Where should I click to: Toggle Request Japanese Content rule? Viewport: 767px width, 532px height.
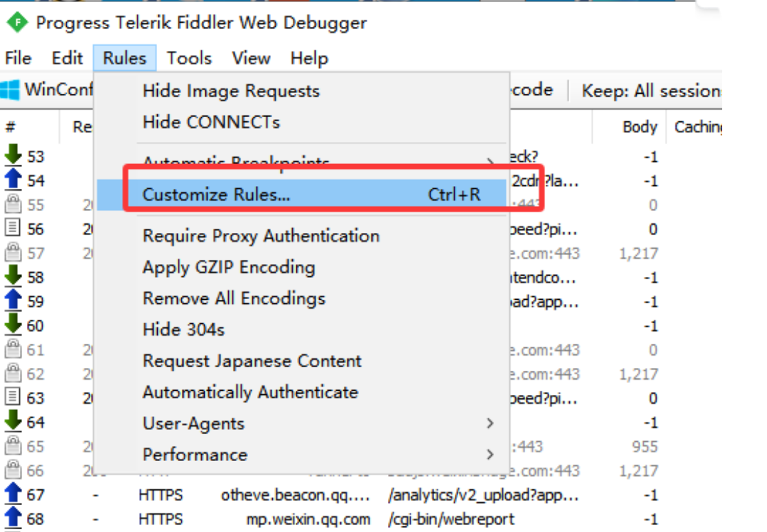[x=301, y=361]
